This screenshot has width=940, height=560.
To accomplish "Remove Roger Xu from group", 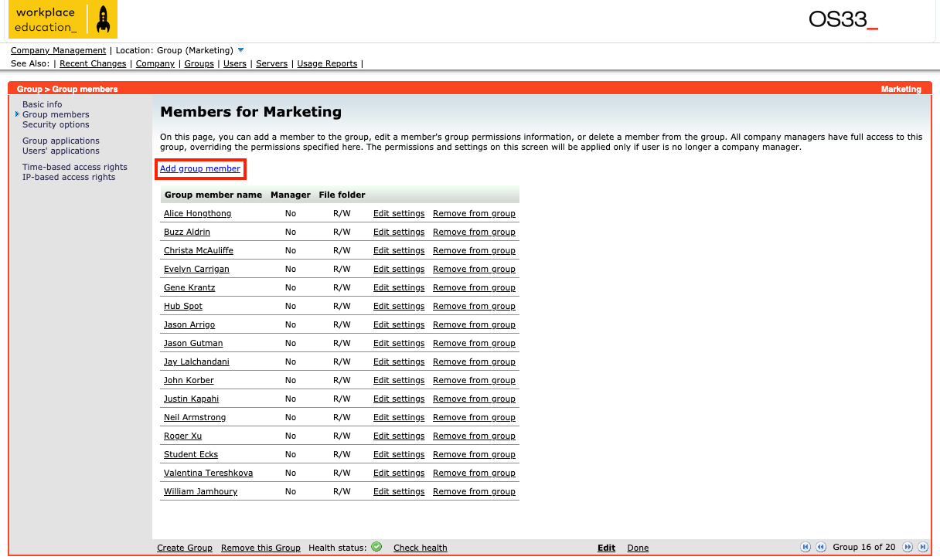I will coord(474,436).
